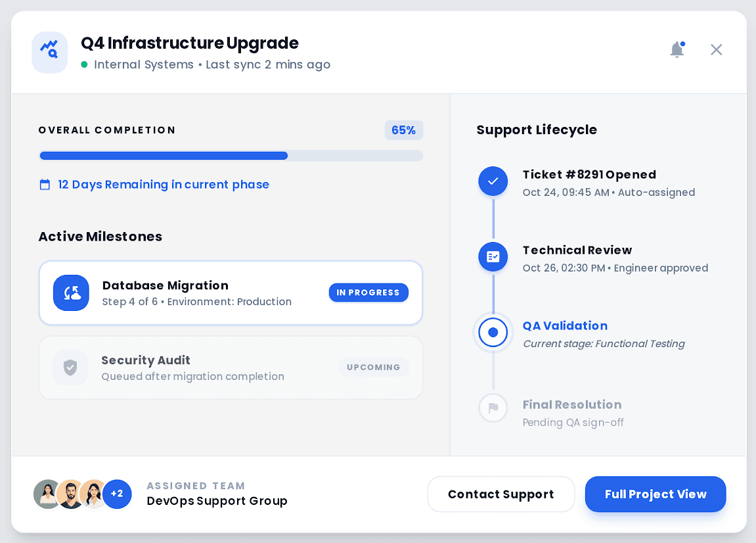
Task: Click the overall completion progress bar
Action: 231,155
